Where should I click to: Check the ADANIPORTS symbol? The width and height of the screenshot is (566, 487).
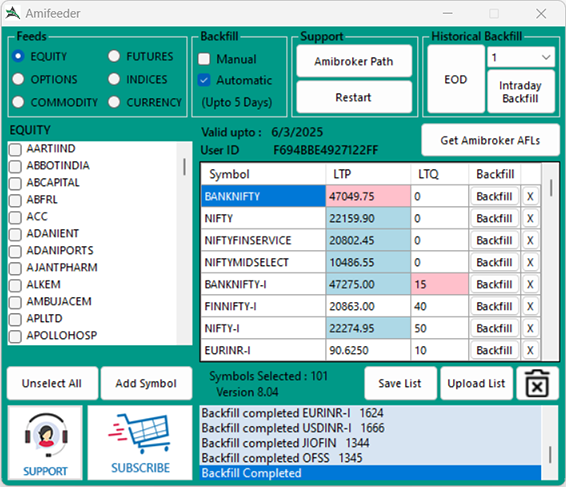[x=15, y=251]
